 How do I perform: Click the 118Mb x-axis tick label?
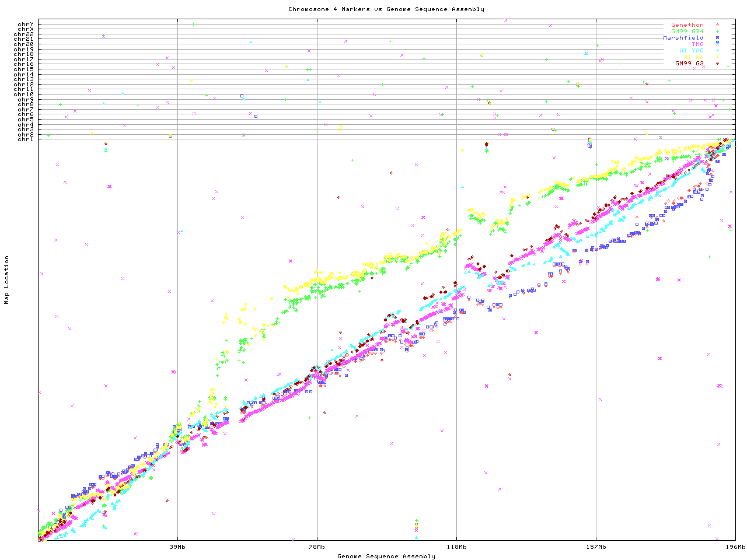tap(456, 547)
